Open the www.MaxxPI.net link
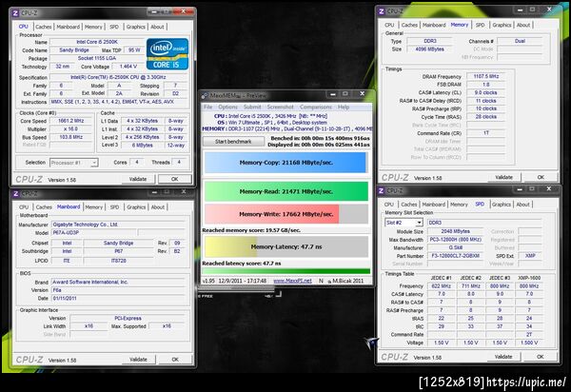Image resolution: width=571 pixels, height=392 pixels. point(292,281)
